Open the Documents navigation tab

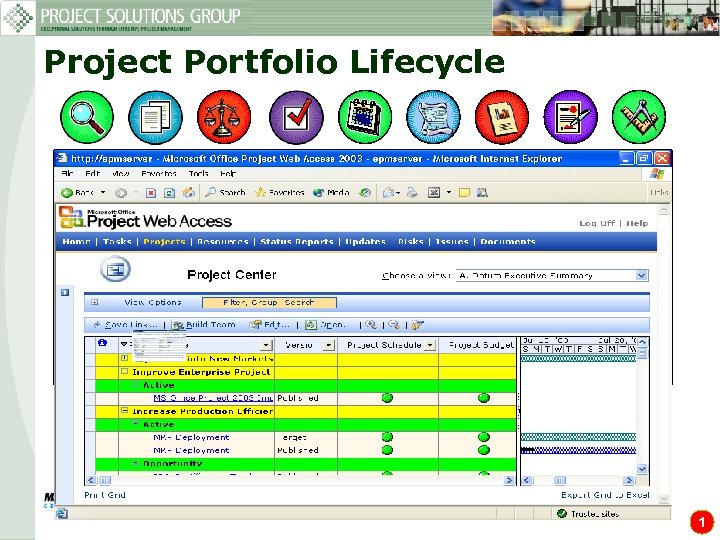(x=508, y=242)
